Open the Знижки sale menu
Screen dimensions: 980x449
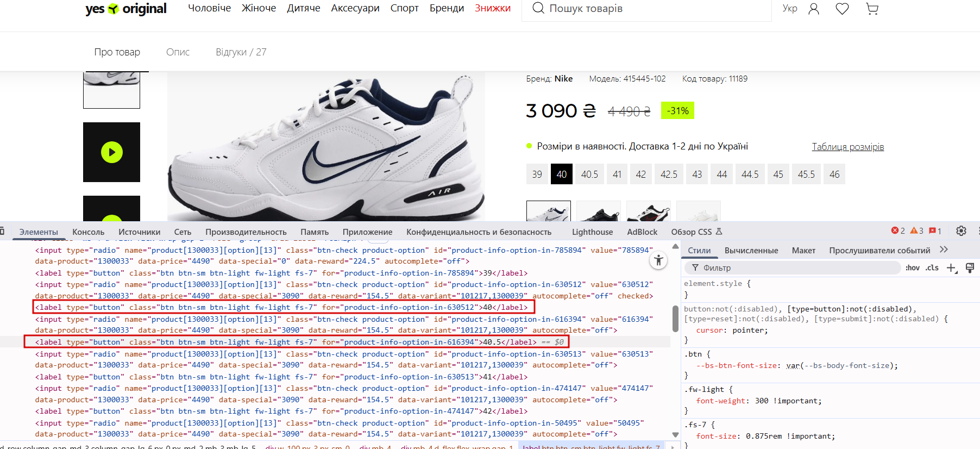tap(493, 8)
